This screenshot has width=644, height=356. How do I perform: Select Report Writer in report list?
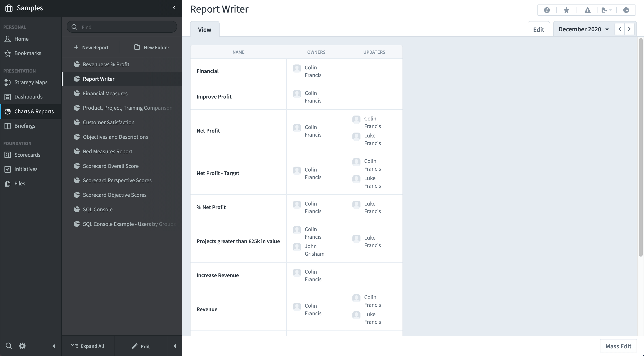(x=122, y=79)
